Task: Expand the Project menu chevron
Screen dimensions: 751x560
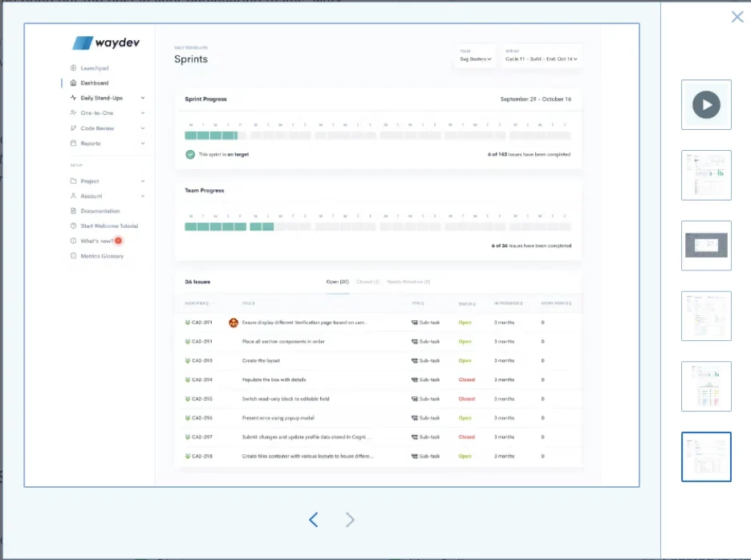Action: (143, 181)
